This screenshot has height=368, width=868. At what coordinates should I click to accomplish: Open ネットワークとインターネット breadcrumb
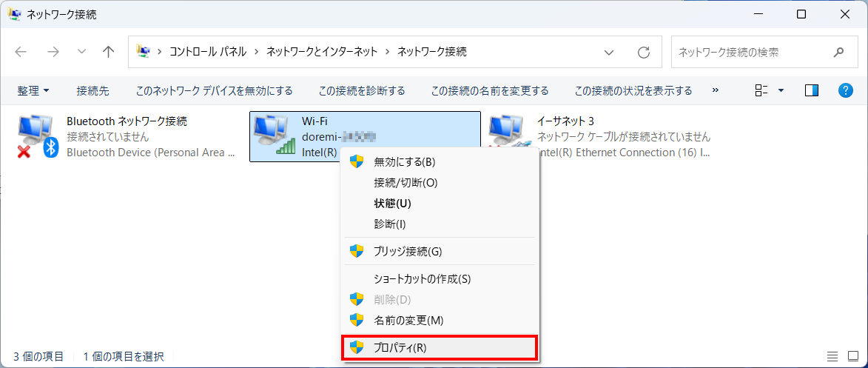tap(322, 52)
